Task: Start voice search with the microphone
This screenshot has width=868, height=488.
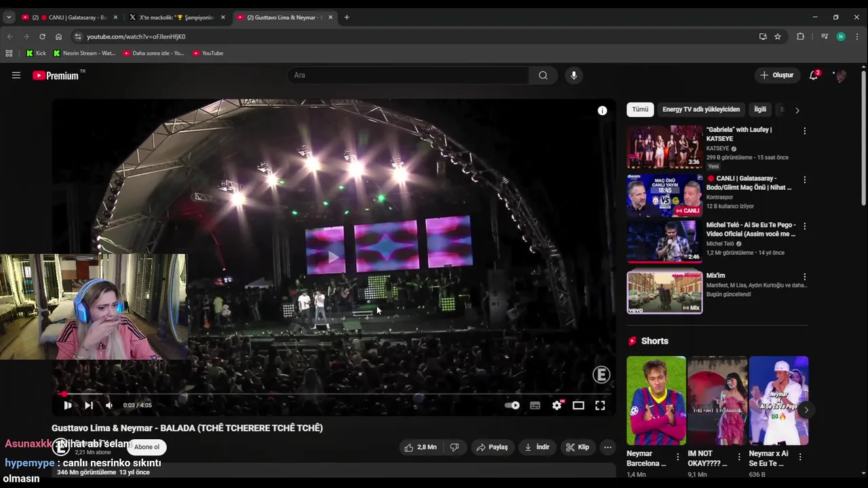Action: coord(574,75)
